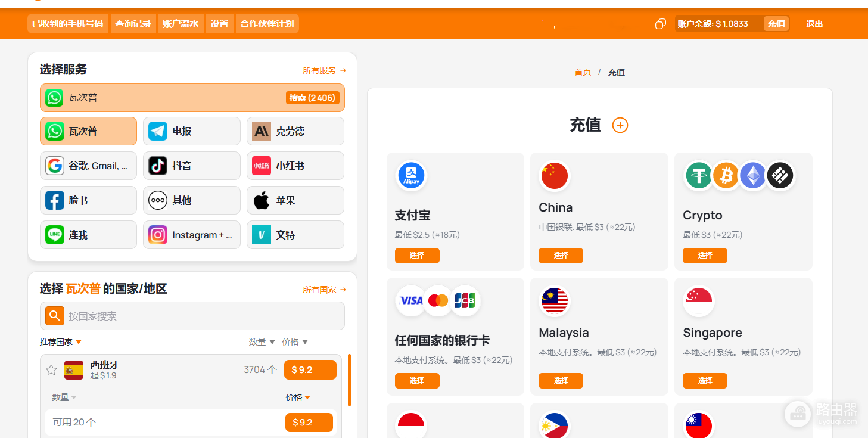868x438 pixels.
Task: Click the Mastercard logo
Action: [438, 301]
